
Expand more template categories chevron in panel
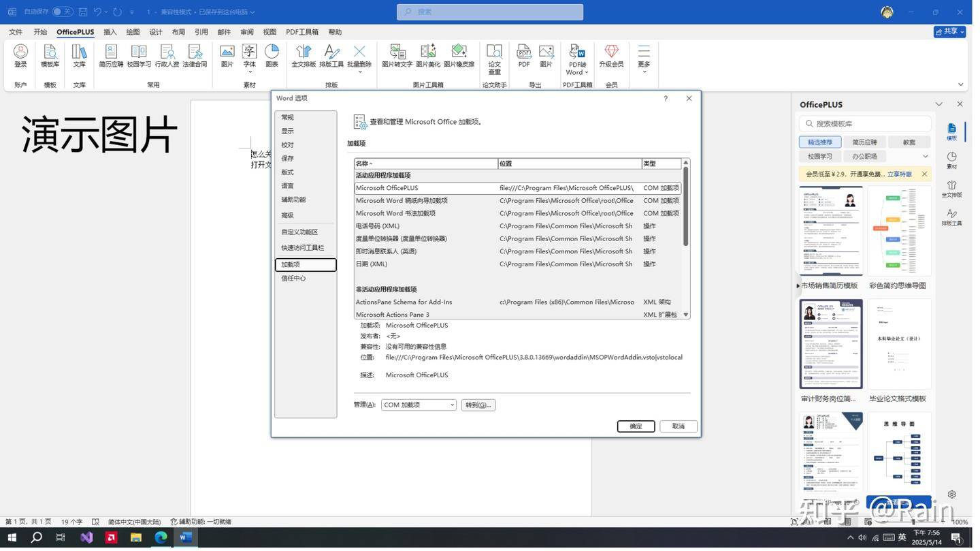tap(925, 157)
